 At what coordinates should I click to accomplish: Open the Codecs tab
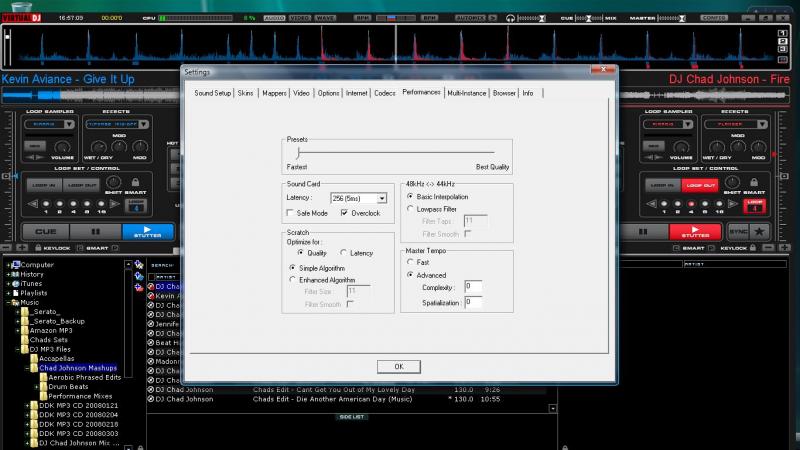click(x=385, y=93)
